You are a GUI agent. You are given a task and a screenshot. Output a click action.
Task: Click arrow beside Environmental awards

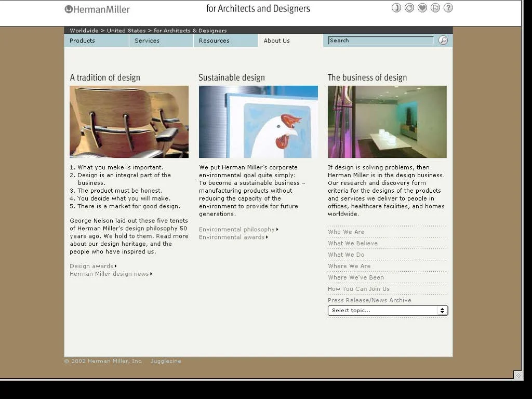pos(267,237)
